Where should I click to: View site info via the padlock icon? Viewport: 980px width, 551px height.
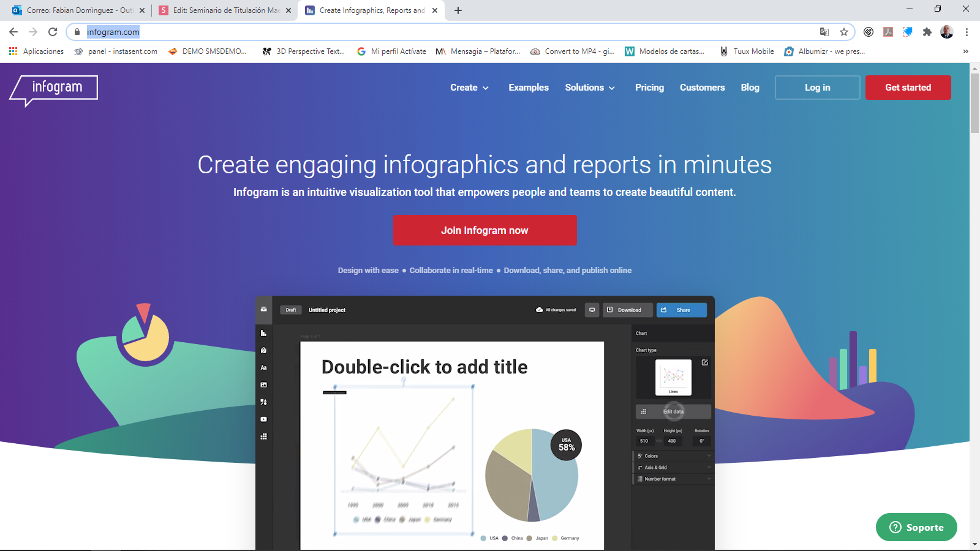[x=77, y=32]
